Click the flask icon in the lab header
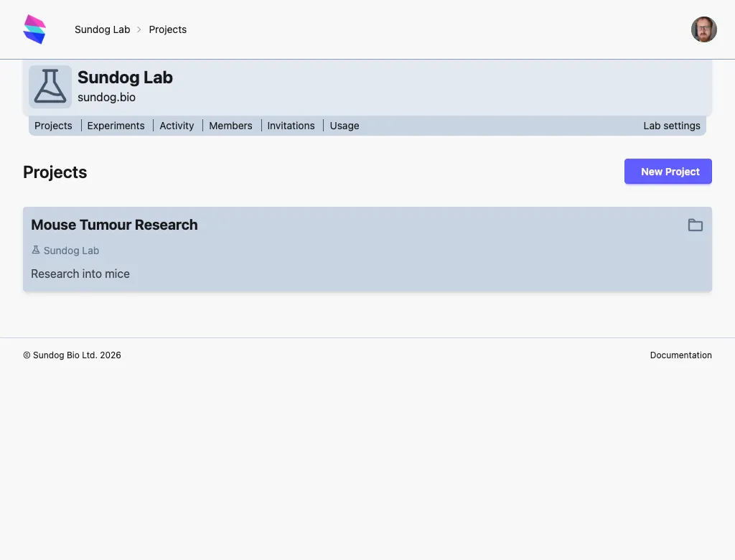Screen dimensions: 735x560 pos(50,86)
